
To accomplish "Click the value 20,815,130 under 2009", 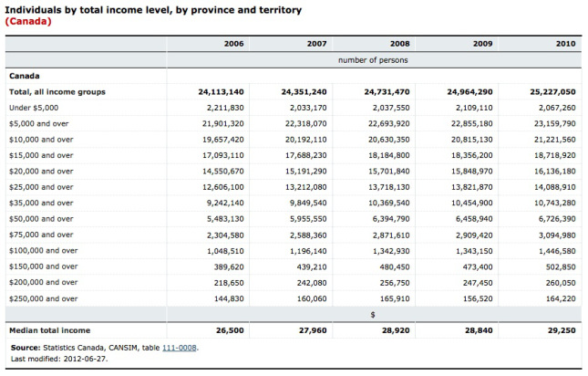I will tap(471, 140).
